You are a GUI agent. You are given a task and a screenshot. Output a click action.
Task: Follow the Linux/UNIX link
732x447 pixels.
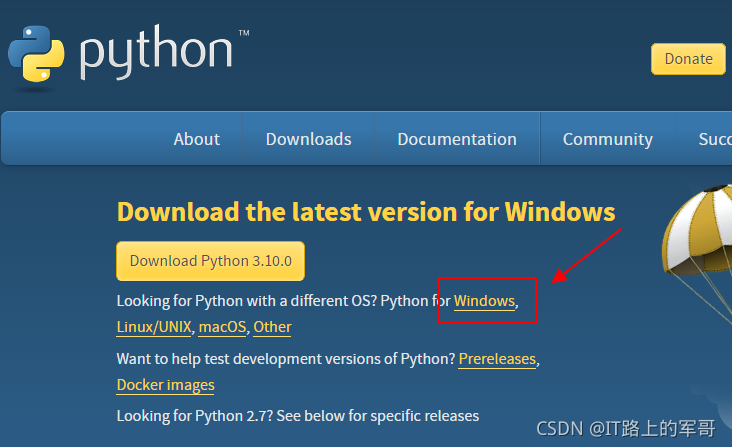click(x=154, y=327)
